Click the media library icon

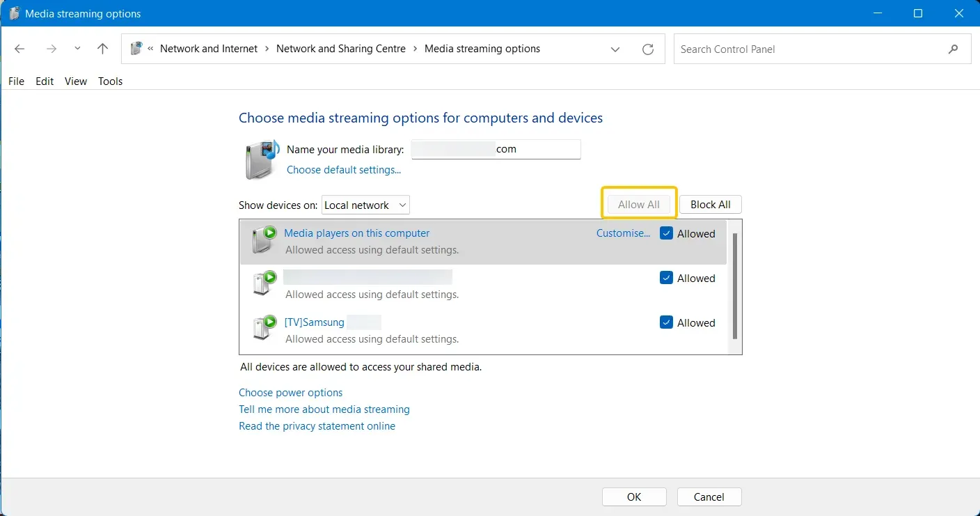pyautogui.click(x=261, y=159)
